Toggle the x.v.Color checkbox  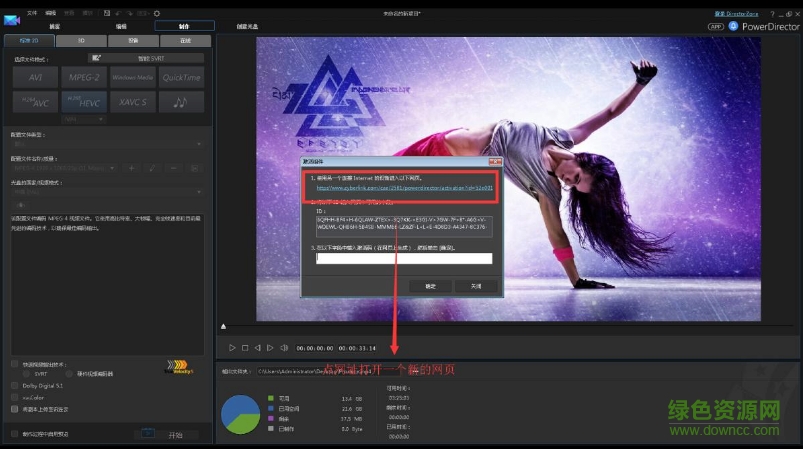coord(15,396)
